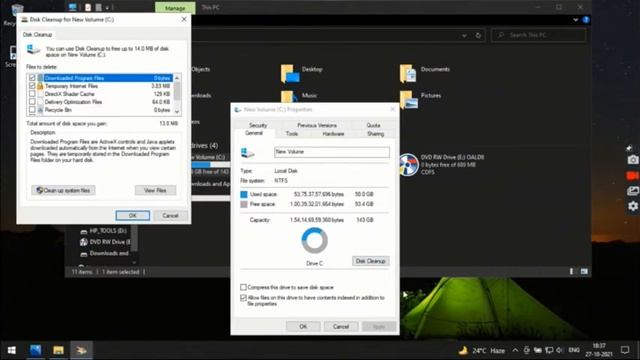Cancel the Disk Cleanup dialog
The width and height of the screenshot is (640, 360).
pos(170,216)
